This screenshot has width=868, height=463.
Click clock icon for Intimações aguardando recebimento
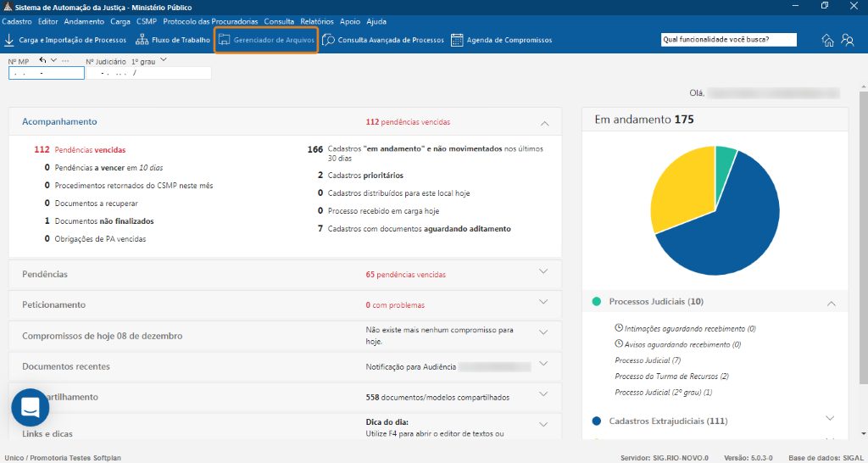click(619, 328)
